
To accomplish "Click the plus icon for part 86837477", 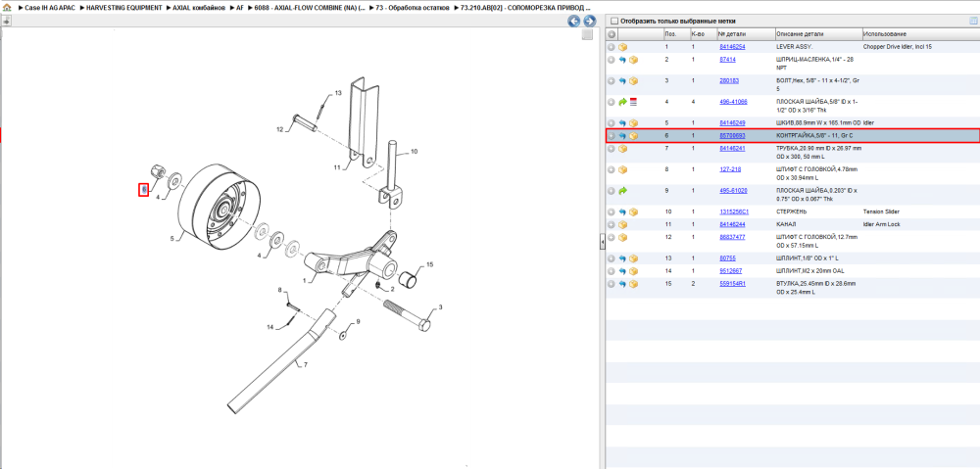I will click(612, 237).
